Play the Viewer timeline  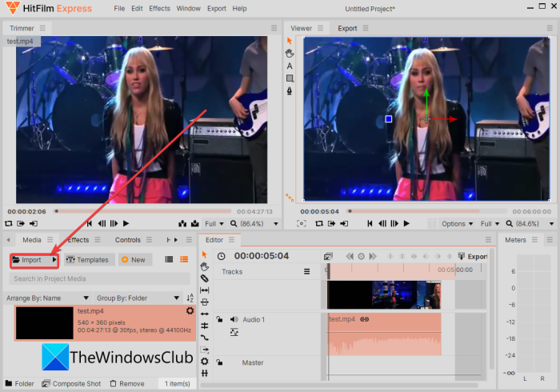pos(406,223)
